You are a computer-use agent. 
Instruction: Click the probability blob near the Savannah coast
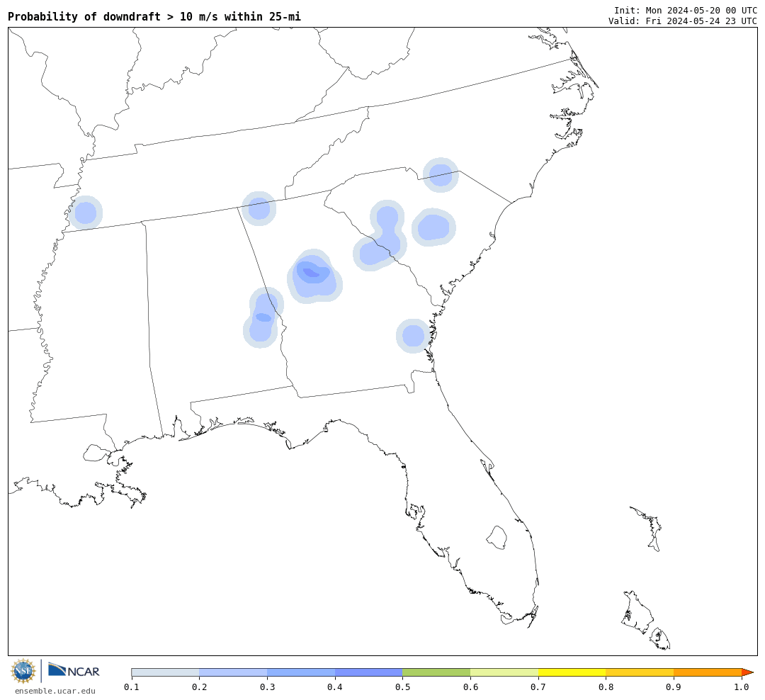pos(413,336)
